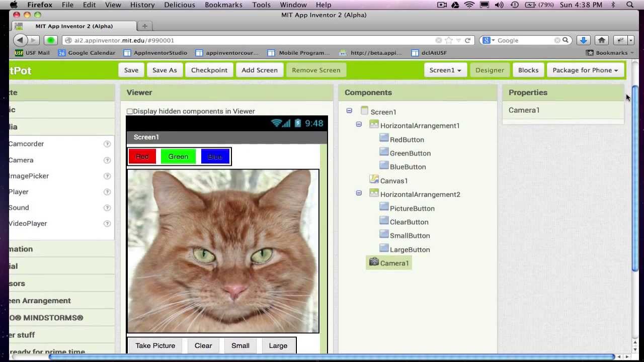
Task: Click the Save As button
Action: tap(165, 70)
